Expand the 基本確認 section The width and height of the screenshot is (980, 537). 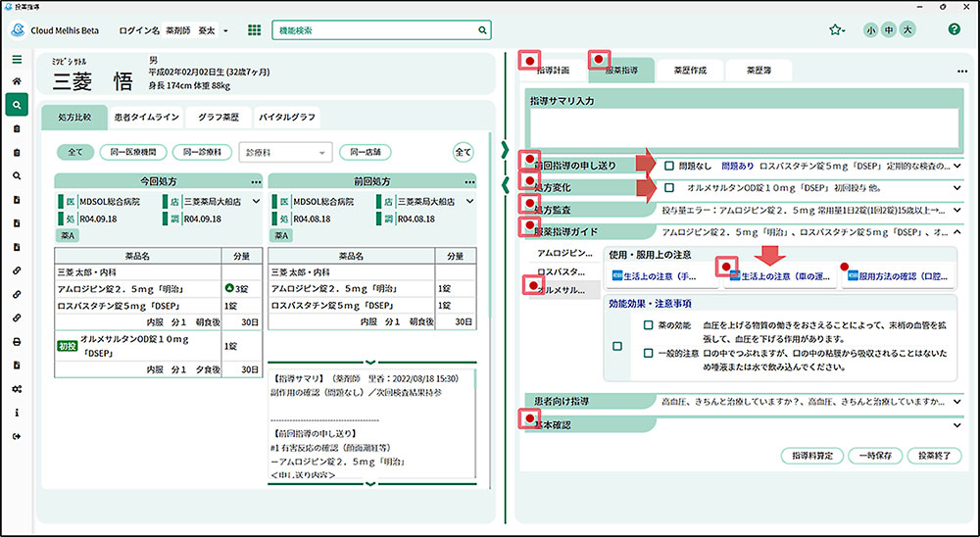click(957, 425)
